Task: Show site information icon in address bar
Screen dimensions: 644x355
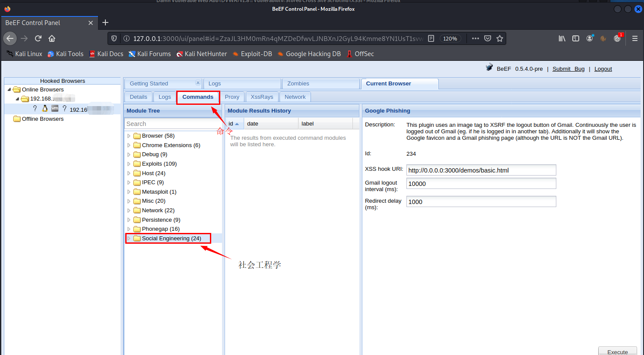Action: pyautogui.click(x=127, y=38)
